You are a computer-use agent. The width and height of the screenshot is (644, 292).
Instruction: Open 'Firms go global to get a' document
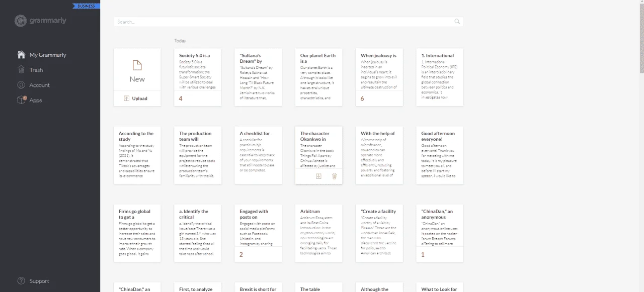coord(137,233)
